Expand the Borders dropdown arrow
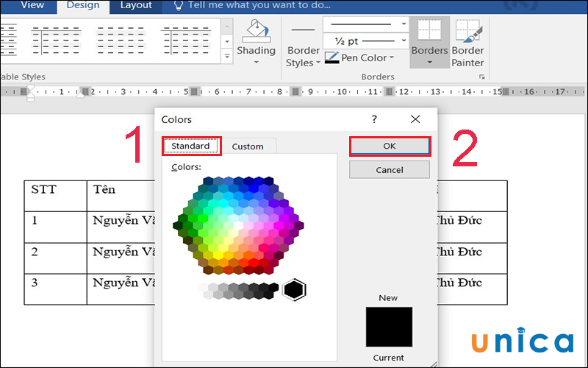The width and height of the screenshot is (588, 368). (x=429, y=63)
